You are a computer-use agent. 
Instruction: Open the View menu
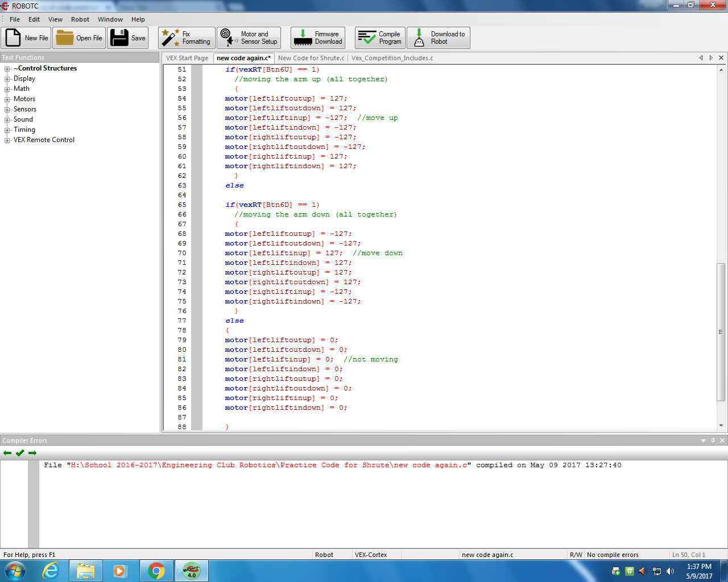[55, 19]
